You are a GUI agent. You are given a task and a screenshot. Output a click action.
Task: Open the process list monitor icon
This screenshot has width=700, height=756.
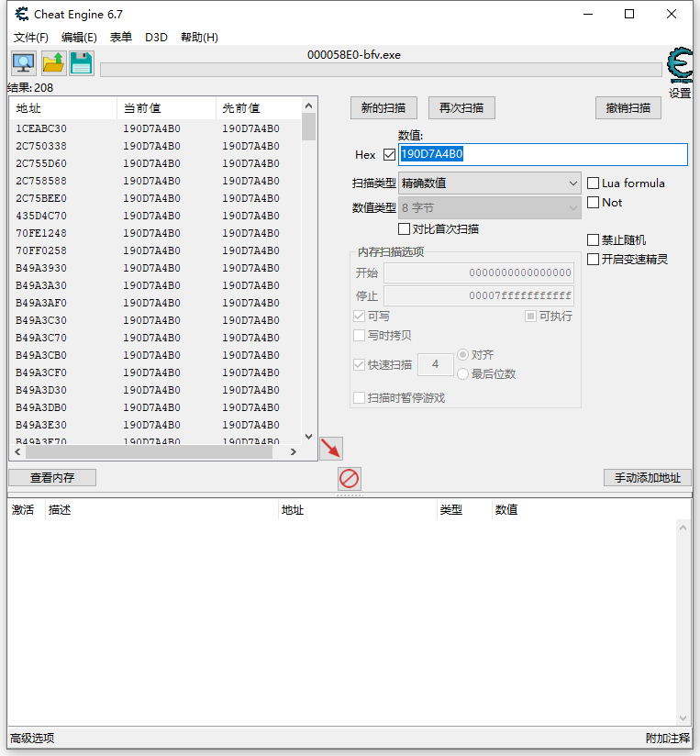23,63
